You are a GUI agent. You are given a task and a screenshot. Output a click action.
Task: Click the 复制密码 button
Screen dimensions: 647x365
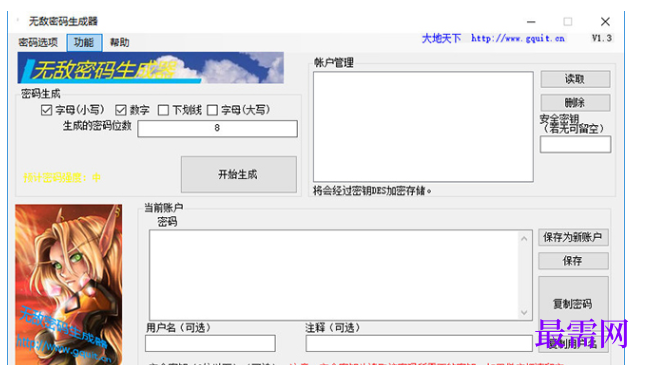click(x=573, y=304)
